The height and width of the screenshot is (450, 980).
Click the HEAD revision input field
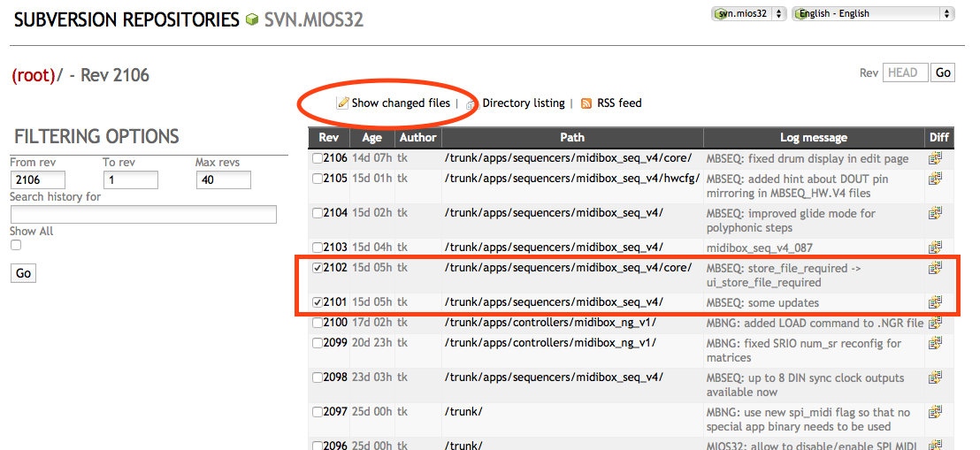[x=905, y=72]
